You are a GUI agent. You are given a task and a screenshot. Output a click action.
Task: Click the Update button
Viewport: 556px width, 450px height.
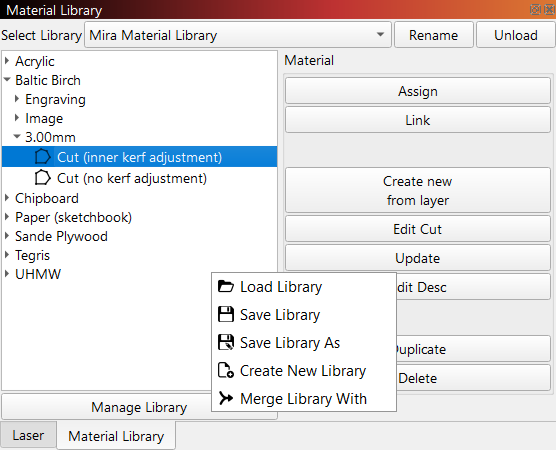(x=418, y=258)
